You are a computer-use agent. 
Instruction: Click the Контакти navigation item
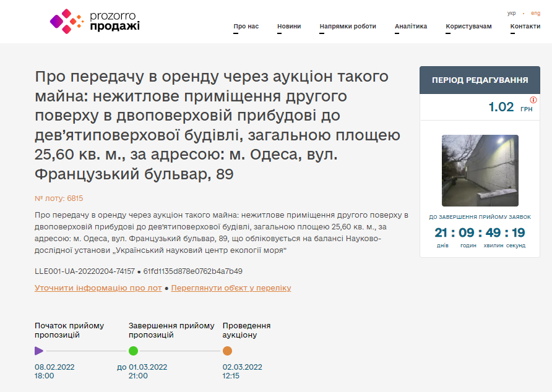(525, 26)
